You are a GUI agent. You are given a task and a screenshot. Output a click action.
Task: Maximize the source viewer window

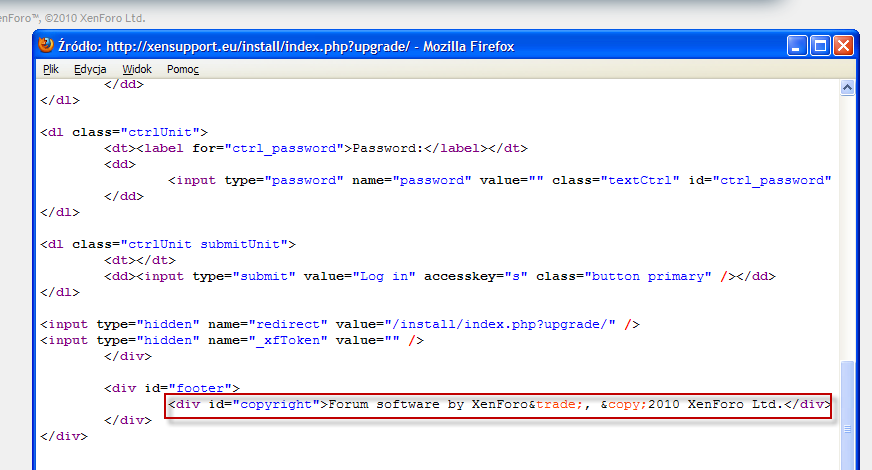click(x=820, y=46)
